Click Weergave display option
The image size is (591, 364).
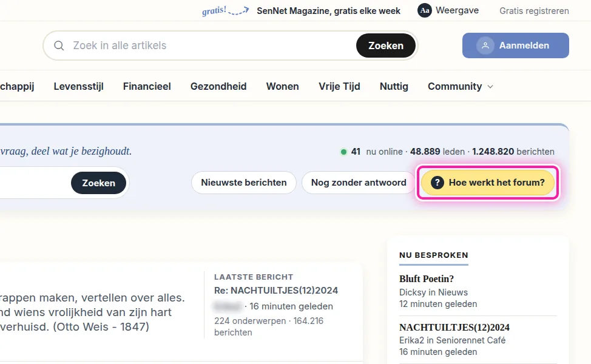click(x=457, y=10)
